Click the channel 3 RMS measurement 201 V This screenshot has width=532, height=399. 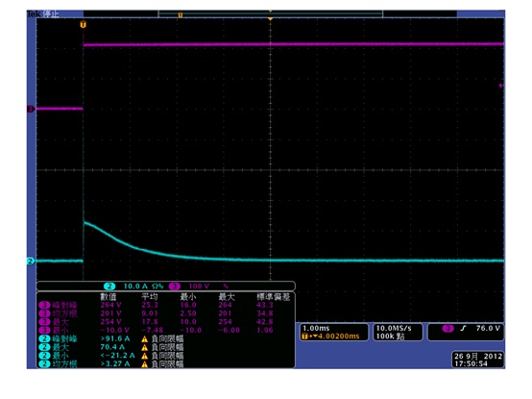111,313
